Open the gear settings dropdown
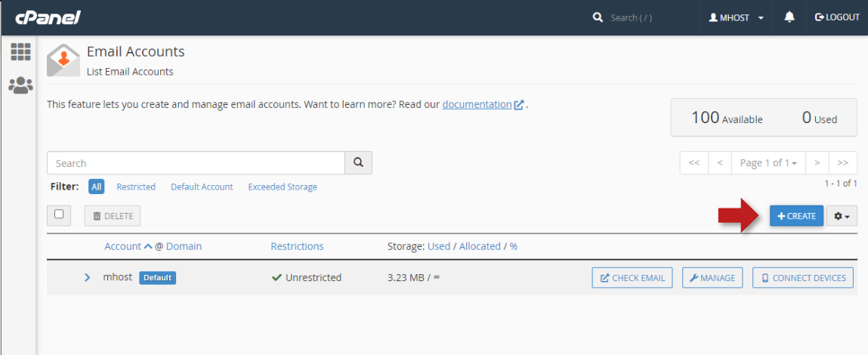Image resolution: width=868 pixels, height=355 pixels. (842, 216)
